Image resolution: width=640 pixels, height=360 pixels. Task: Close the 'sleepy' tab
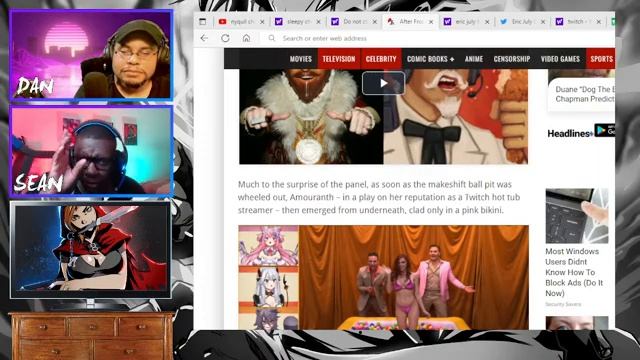click(318, 22)
